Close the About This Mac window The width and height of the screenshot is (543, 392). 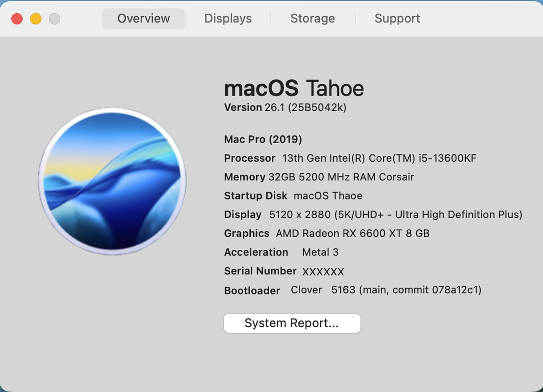17,19
